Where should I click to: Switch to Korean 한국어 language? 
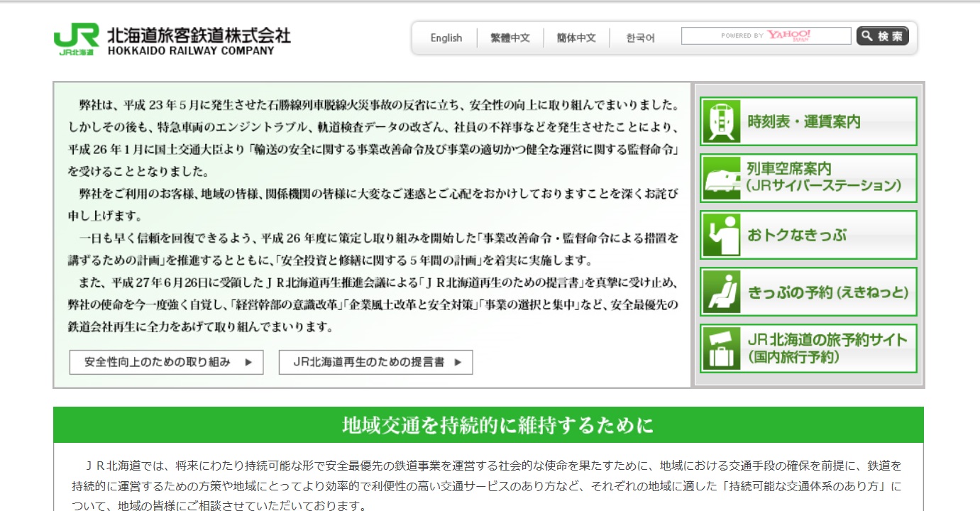pos(640,38)
